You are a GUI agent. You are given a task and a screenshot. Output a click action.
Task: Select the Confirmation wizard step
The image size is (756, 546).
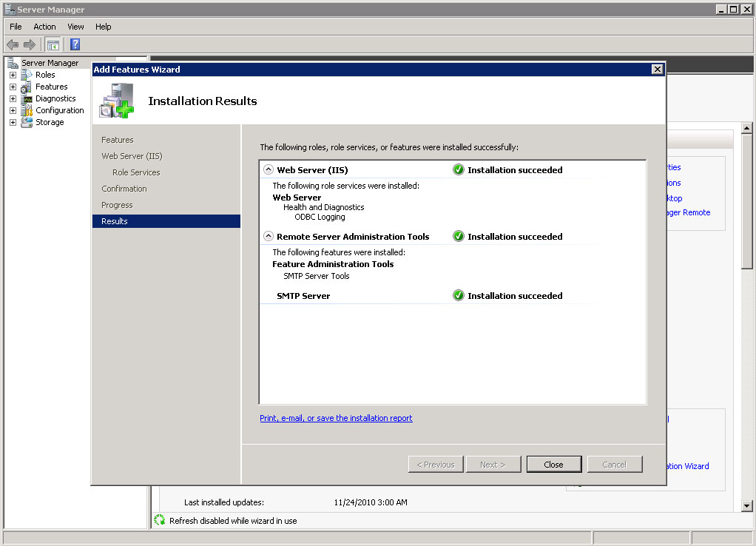124,189
